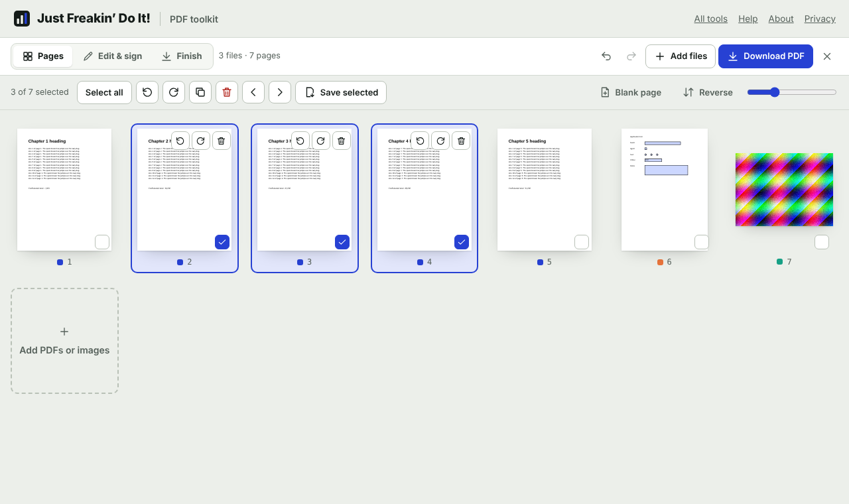
Task: Rotate page 4 counterclockwise
Action: [x=421, y=141]
